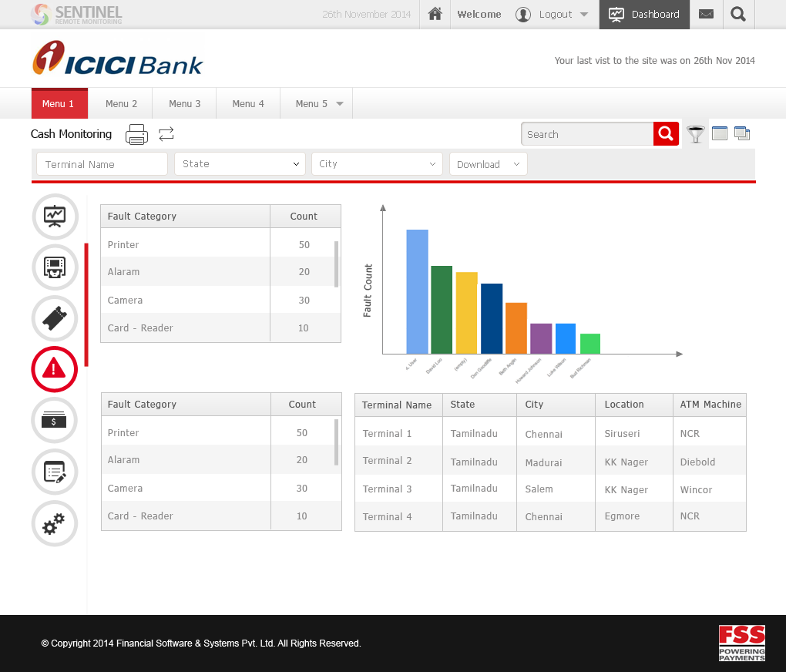Open the Menu 5 dropdown tab

click(317, 104)
